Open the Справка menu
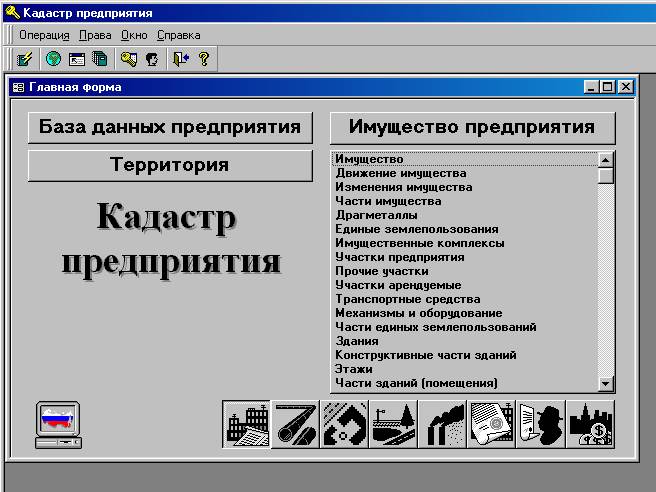The height and width of the screenshot is (492, 656). pos(179,35)
